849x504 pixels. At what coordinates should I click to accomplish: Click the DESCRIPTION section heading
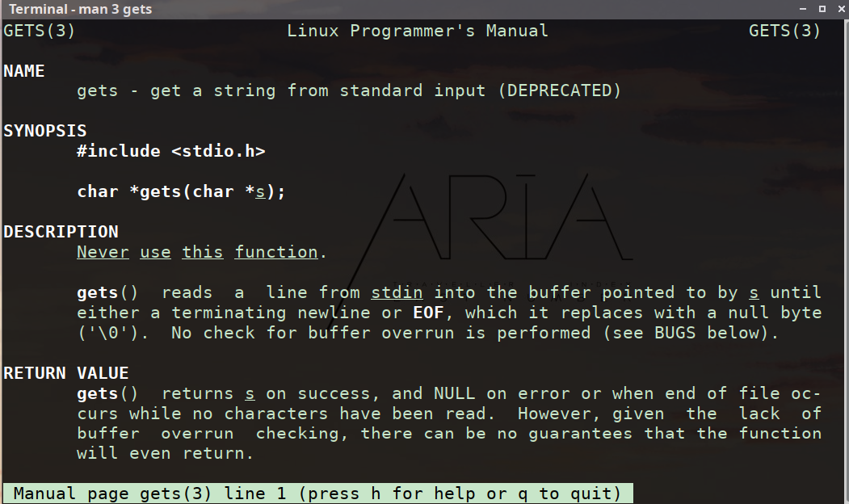pyautogui.click(x=61, y=232)
